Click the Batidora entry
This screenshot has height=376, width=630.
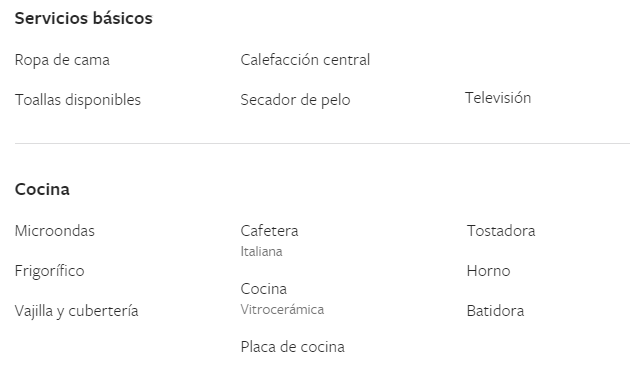(x=495, y=311)
